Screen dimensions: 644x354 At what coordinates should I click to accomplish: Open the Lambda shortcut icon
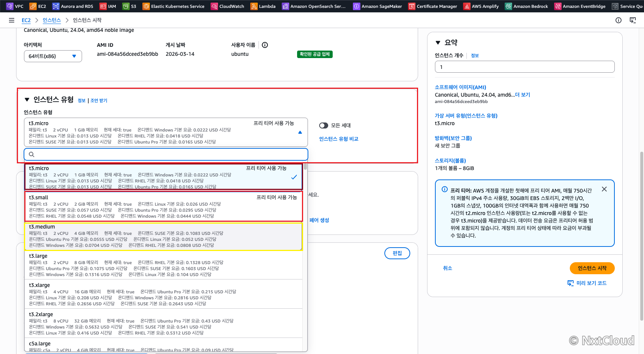[x=254, y=6]
